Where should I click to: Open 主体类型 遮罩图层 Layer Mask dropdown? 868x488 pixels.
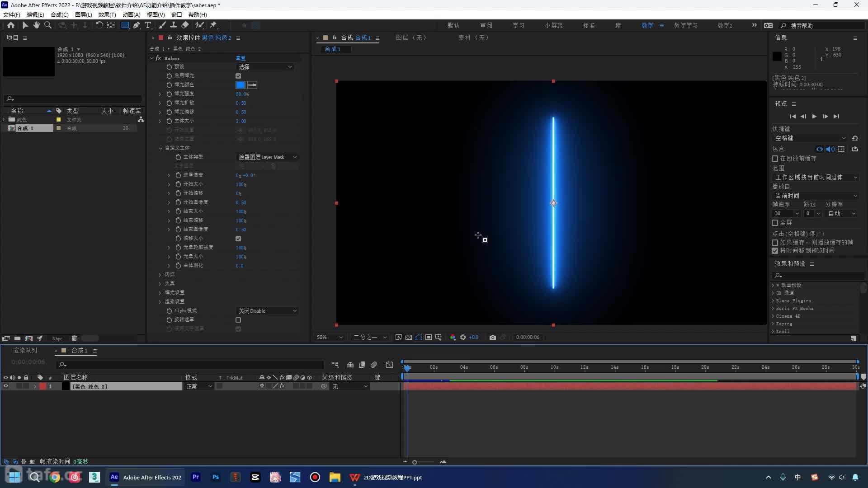267,157
